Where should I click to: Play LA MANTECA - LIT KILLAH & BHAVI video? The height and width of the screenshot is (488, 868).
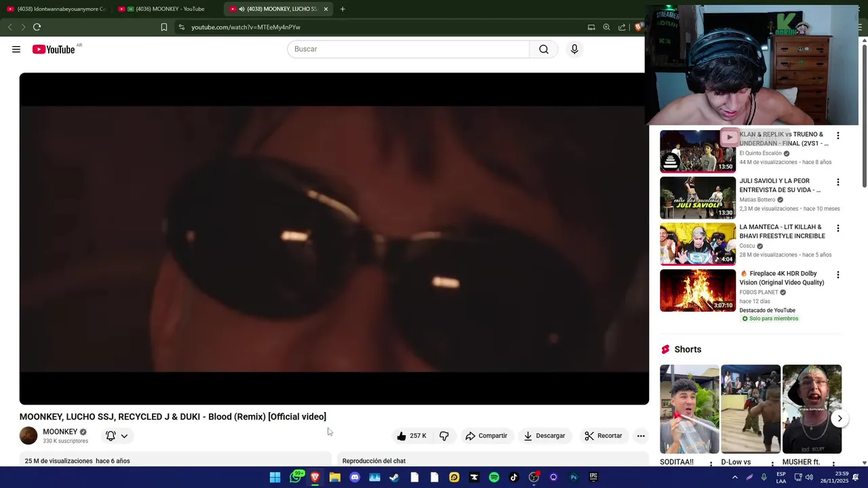pos(697,243)
